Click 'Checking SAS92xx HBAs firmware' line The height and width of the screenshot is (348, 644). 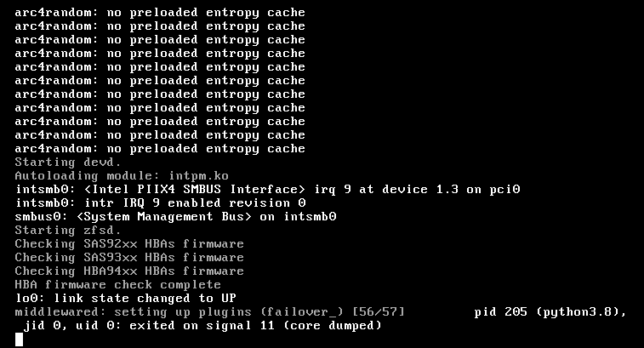click(x=129, y=243)
